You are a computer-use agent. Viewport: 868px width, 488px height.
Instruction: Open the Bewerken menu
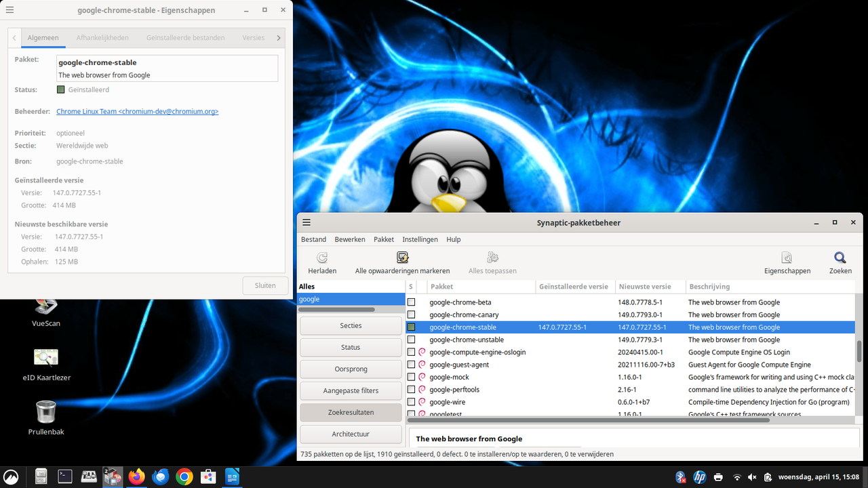click(x=350, y=239)
